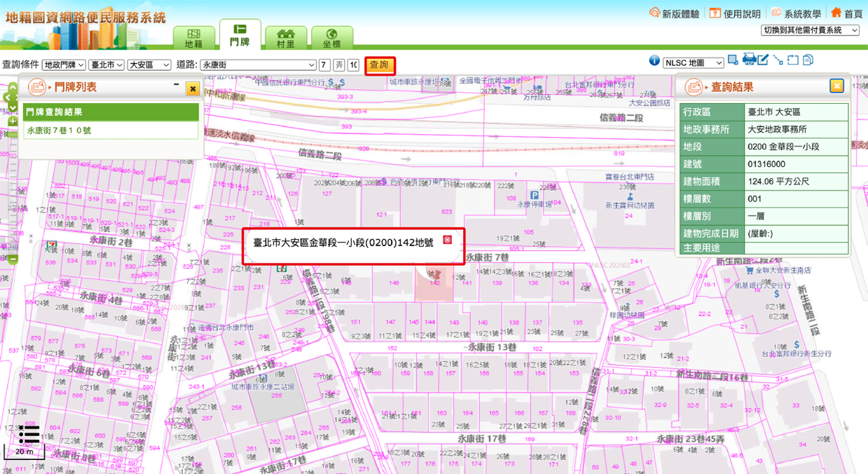868x474 pixels.
Task: Click the 7-Eleven store icon near 永康街 2巷
Action: (x=51, y=245)
